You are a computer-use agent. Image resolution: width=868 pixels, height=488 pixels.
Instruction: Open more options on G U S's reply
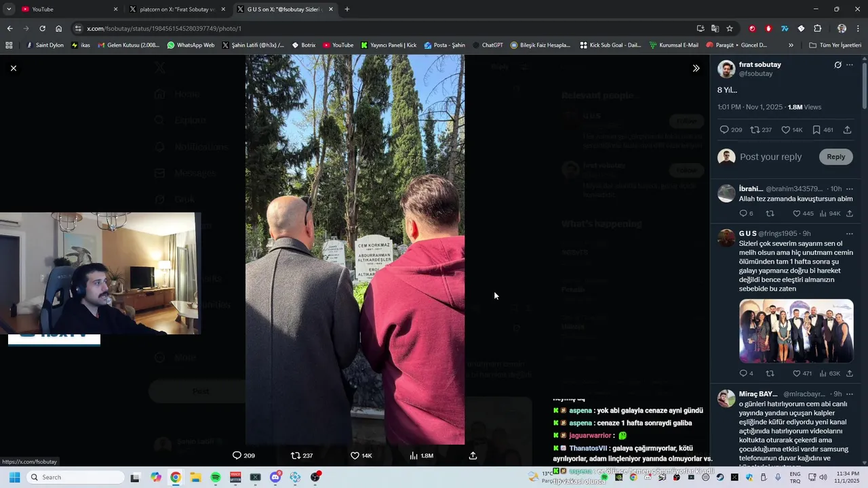pyautogui.click(x=850, y=233)
